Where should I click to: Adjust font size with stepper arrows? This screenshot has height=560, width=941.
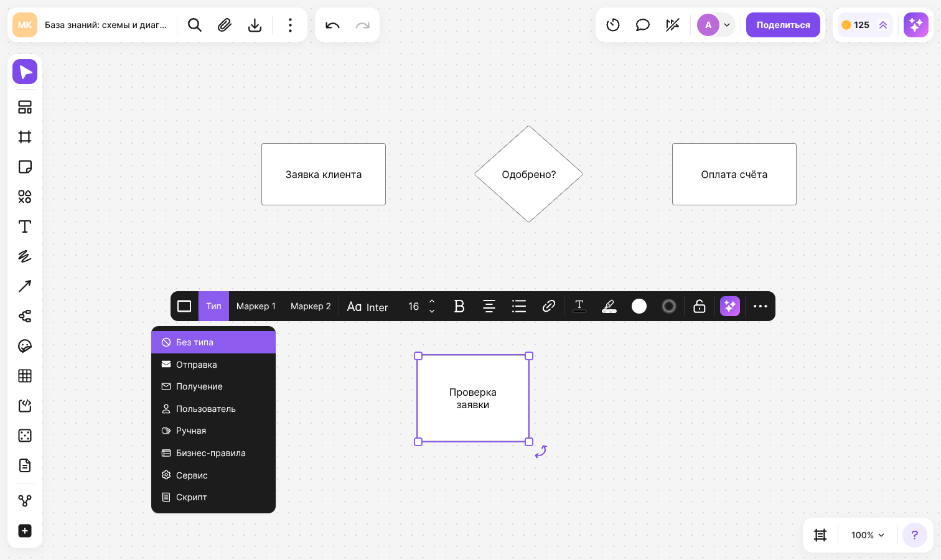[x=432, y=306]
